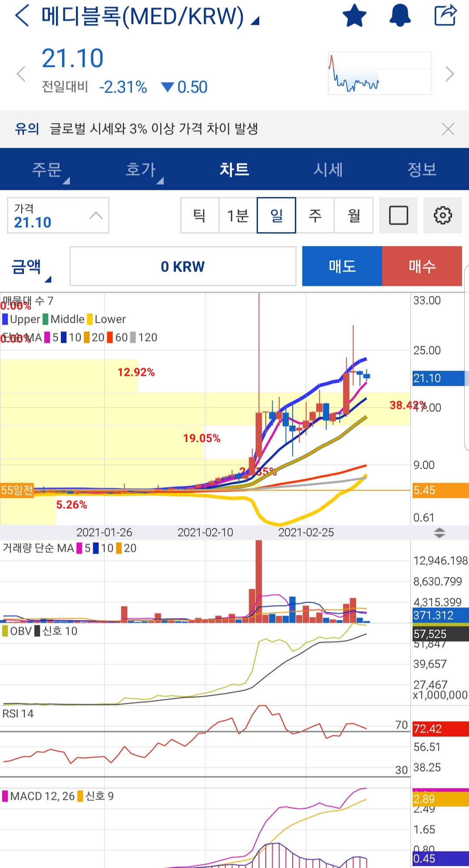The height and width of the screenshot is (868, 469).
Task: Tap the OBV indicator legend
Action: [17, 631]
